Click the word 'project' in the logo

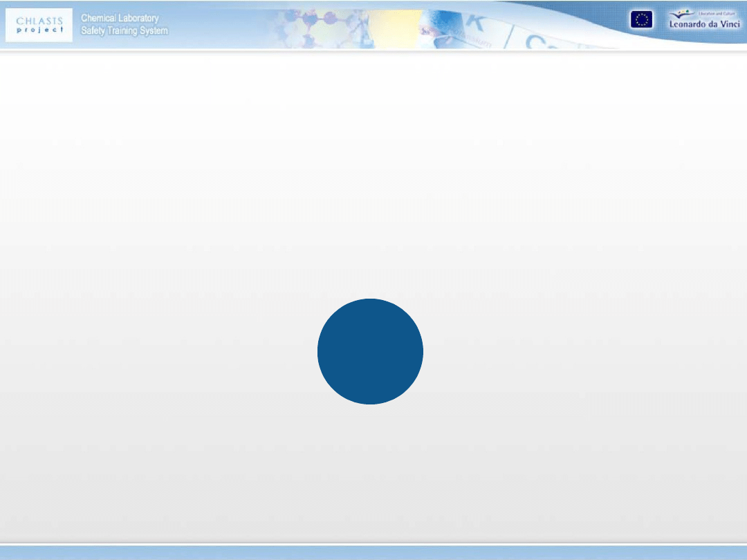pyautogui.click(x=39, y=30)
